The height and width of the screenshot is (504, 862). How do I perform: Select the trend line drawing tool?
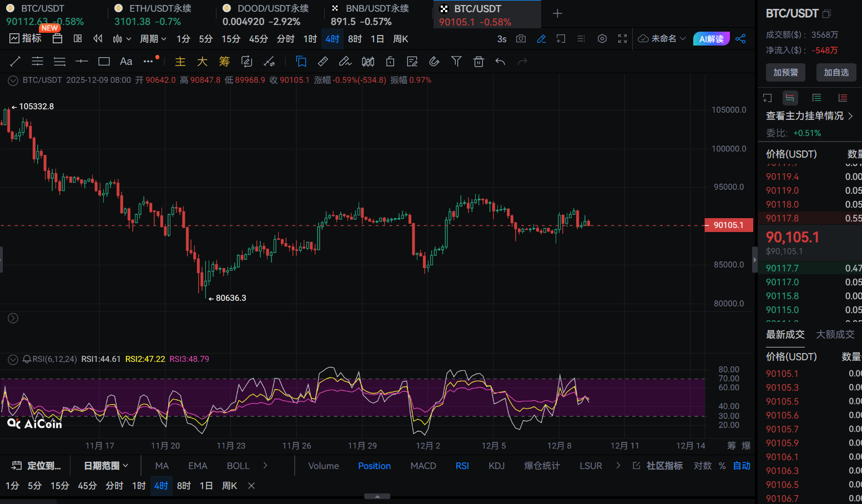16,62
